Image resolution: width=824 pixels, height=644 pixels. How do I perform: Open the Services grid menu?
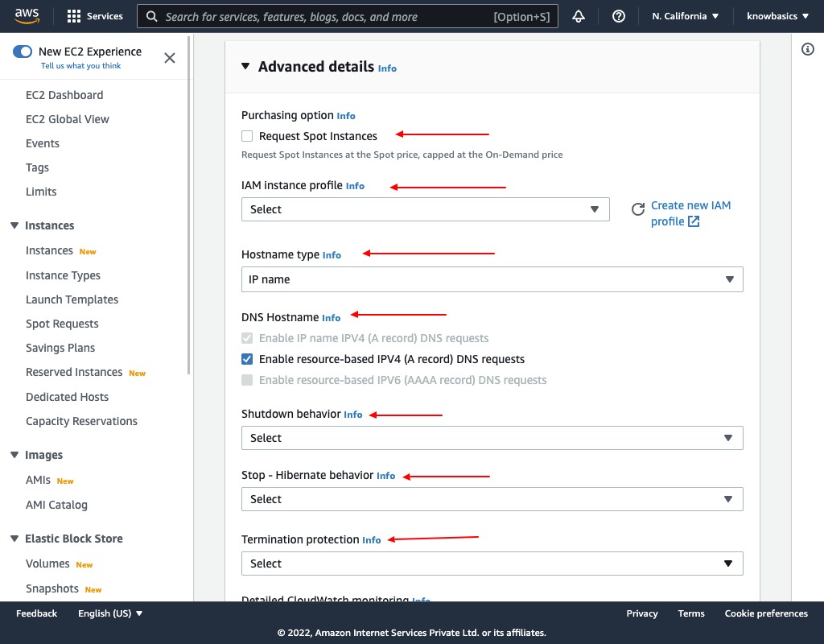point(95,16)
